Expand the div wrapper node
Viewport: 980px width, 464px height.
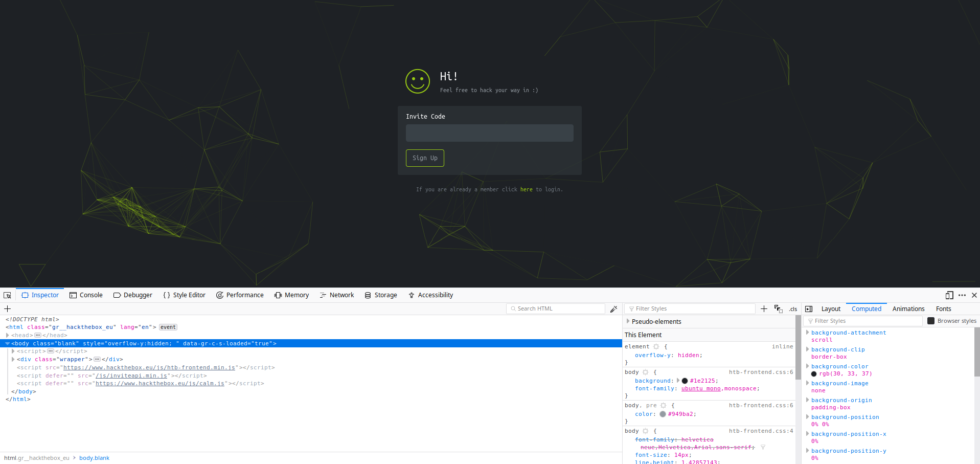click(x=13, y=359)
